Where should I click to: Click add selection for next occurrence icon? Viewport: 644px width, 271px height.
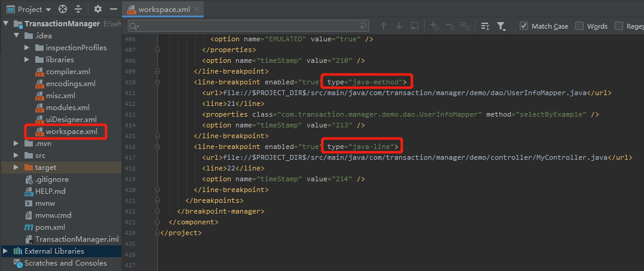434,26
